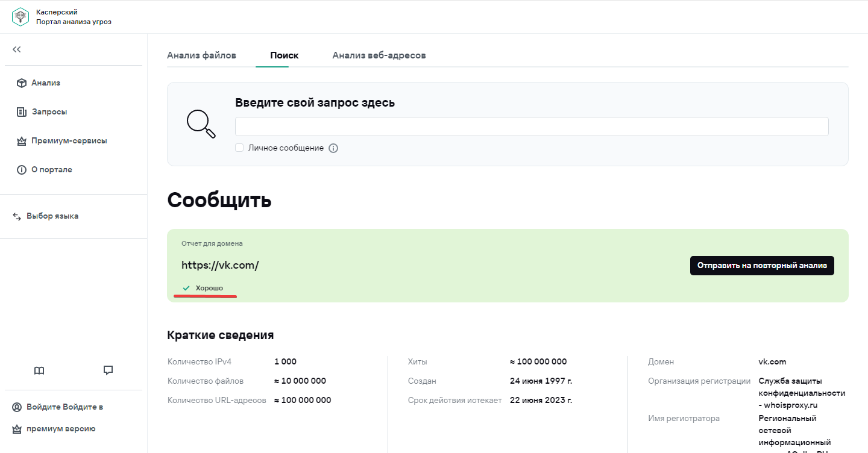Image resolution: width=868 pixels, height=453 pixels.
Task: Click the https://vk.com/ domain text
Action: click(x=220, y=265)
